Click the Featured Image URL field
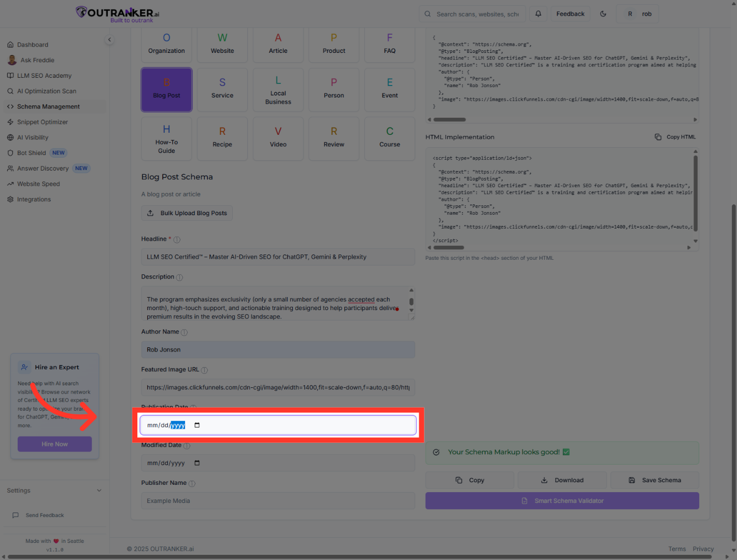Image resolution: width=737 pixels, height=560 pixels. 278,388
